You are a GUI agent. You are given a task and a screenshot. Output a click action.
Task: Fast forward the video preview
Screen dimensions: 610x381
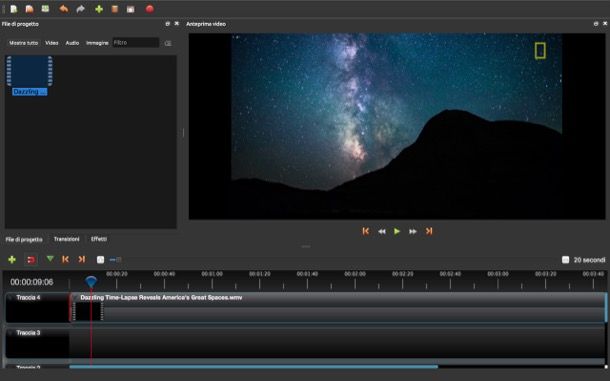click(413, 232)
